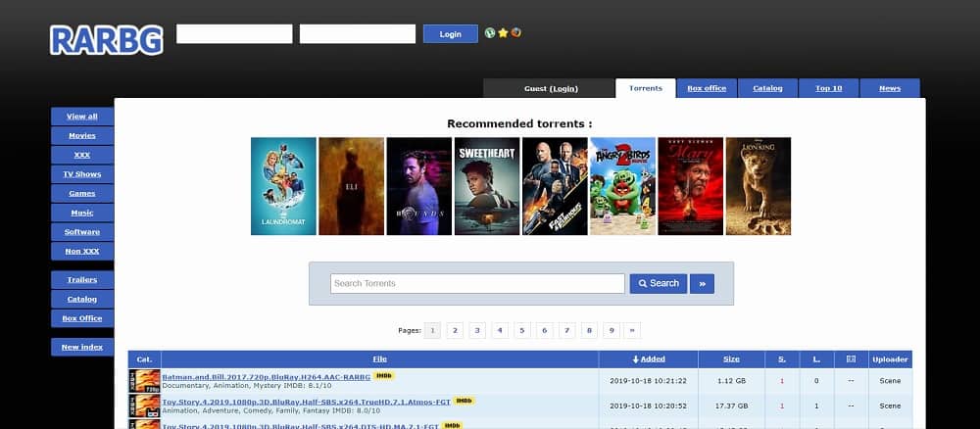Open The Laundromat poster

click(x=283, y=186)
